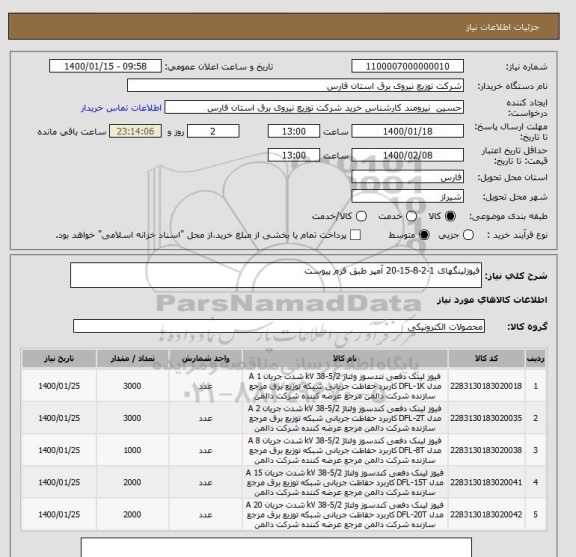This screenshot has height=557, width=576.
Task: Click the DFL-1K fuse link product name
Action: coord(345,386)
